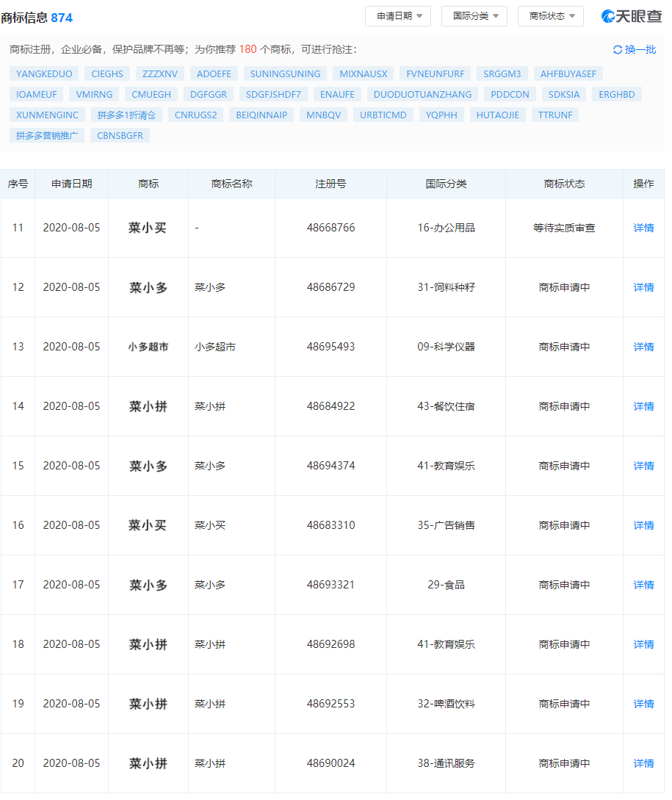Viewport: 672px width, 800px height.
Task: Select the 拼多多1折清仓 tag
Action: pyautogui.click(x=126, y=115)
